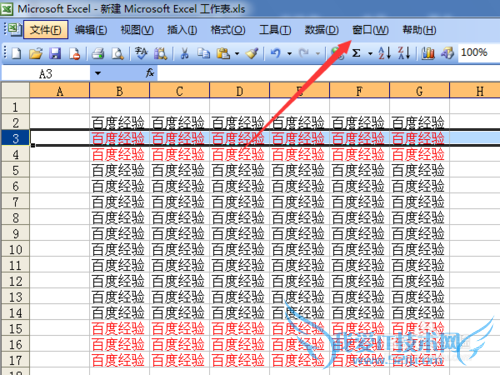
Task: Select column A header
Action: 60,91
